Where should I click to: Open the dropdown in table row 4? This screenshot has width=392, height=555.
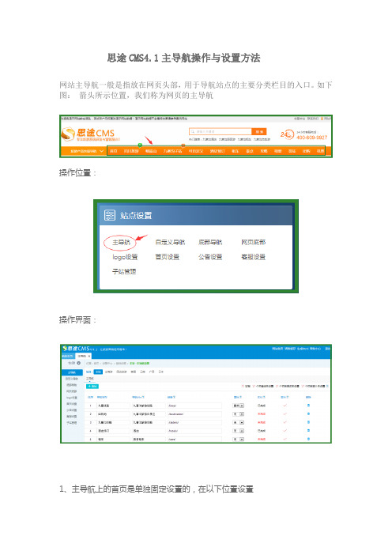pos(239,431)
